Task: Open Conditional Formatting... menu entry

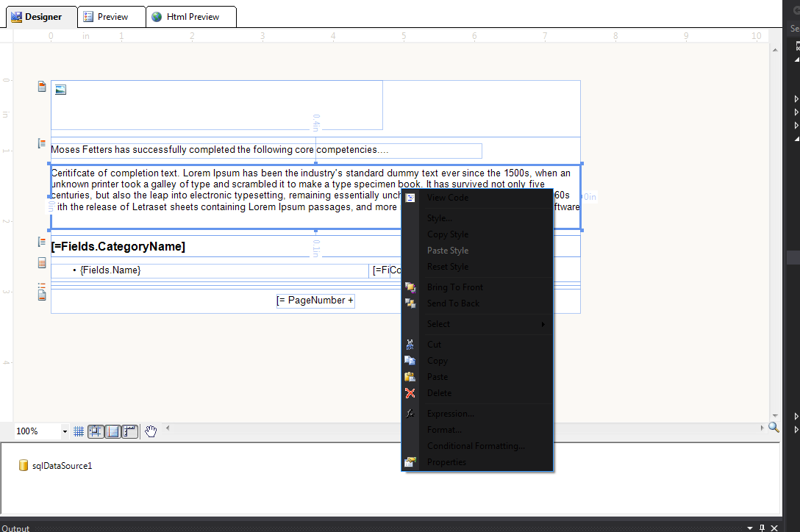Action: (x=476, y=446)
